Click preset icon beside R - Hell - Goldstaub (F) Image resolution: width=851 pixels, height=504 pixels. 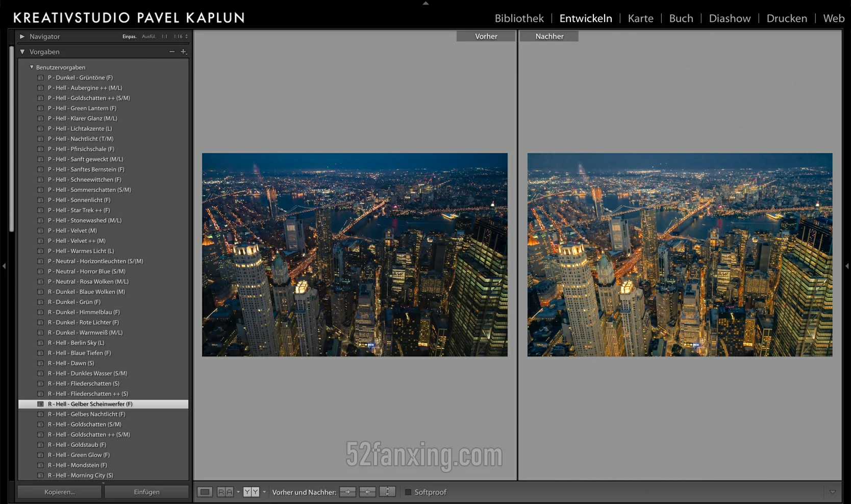coord(40,445)
